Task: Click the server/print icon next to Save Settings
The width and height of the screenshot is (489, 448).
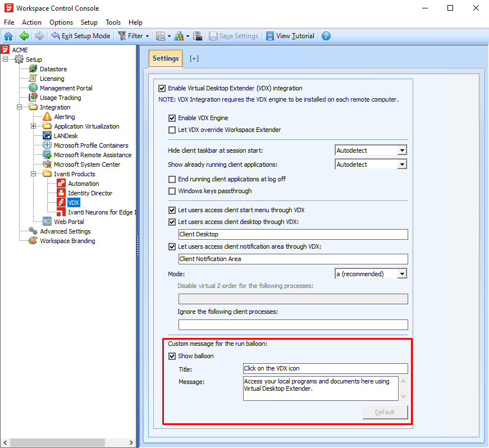Action: (x=198, y=36)
